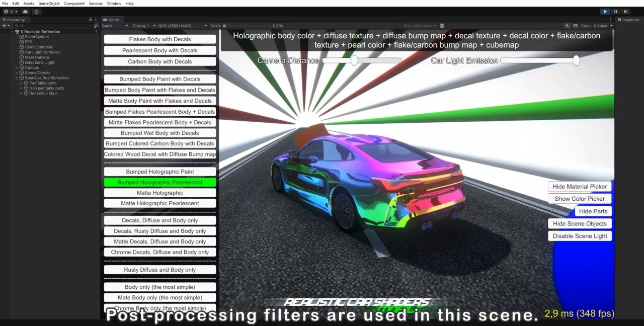Click Flakes Body with Decals button
Image resolution: width=644 pixels, height=326 pixels.
(160, 39)
